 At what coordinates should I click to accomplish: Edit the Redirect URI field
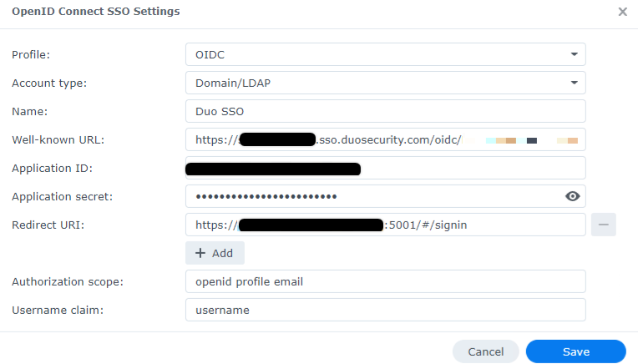[385, 225]
